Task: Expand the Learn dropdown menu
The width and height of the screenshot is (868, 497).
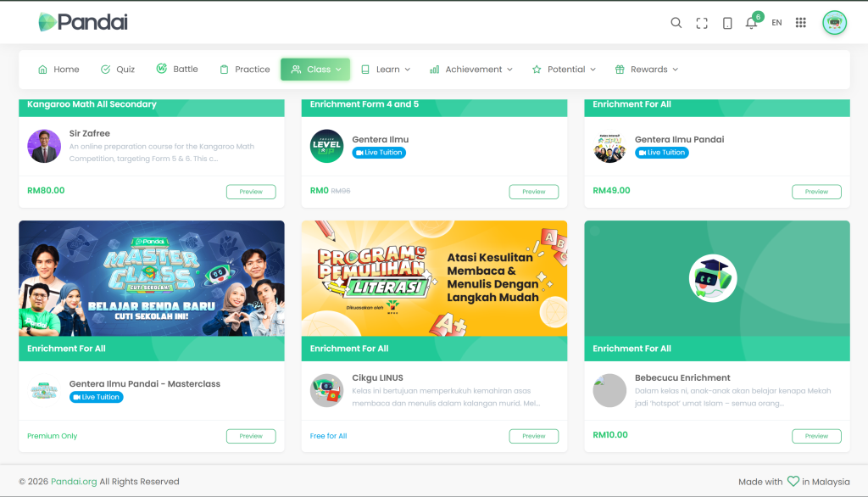Action: 386,70
